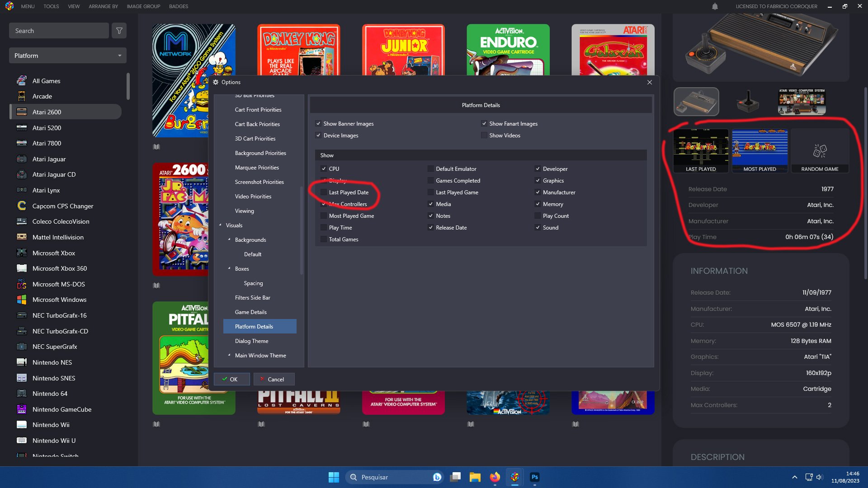Collapse the Main Window Theme node
Image resolution: width=868 pixels, height=488 pixels.
pos(229,355)
